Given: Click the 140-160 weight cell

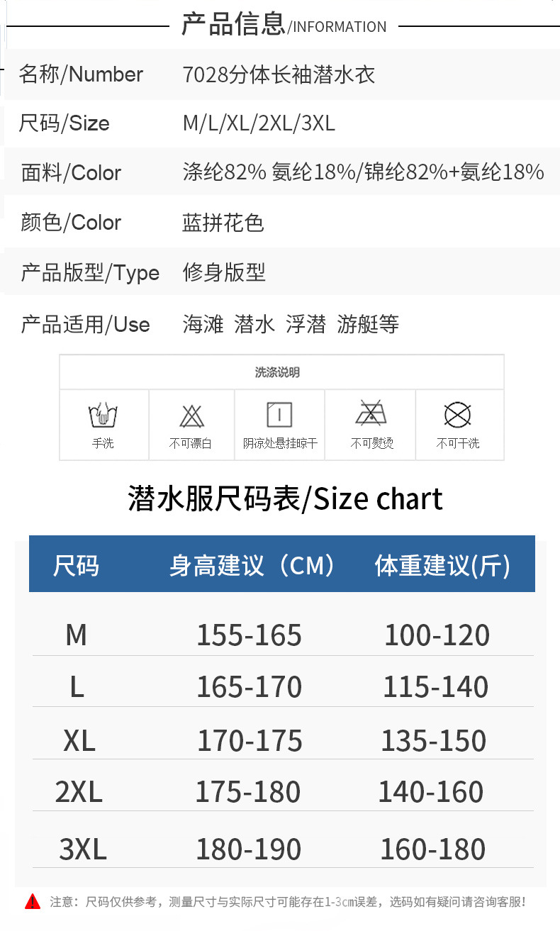Looking at the screenshot, I should tap(431, 792).
